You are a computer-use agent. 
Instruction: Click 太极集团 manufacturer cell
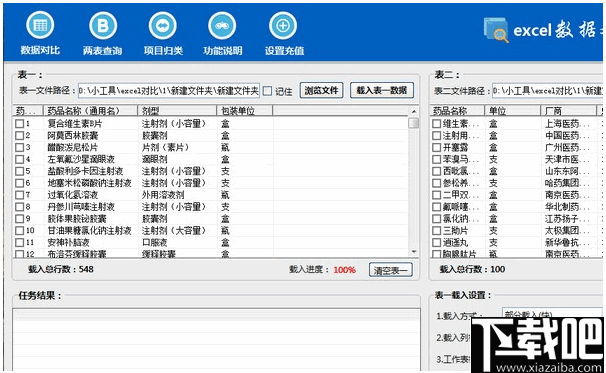pos(567,231)
